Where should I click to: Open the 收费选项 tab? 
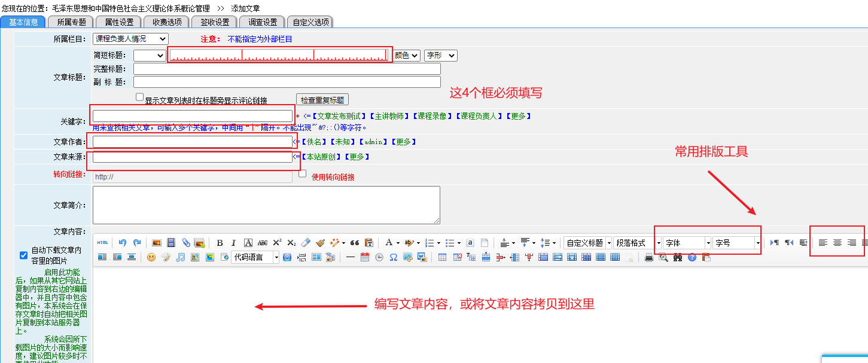pos(166,22)
